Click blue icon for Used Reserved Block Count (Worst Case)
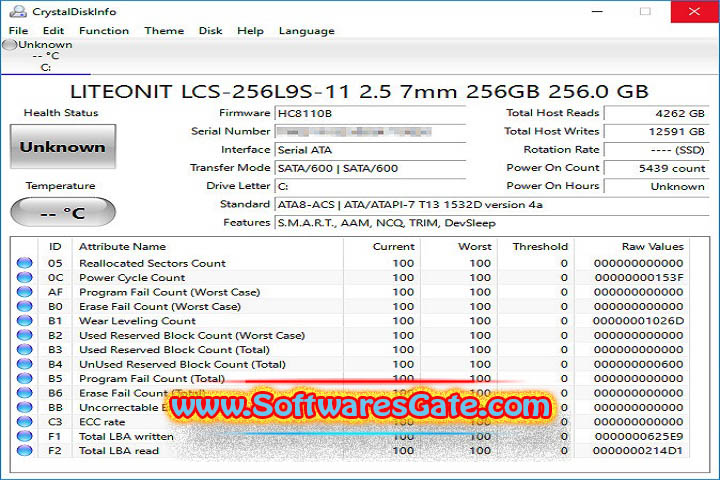 click(25, 335)
